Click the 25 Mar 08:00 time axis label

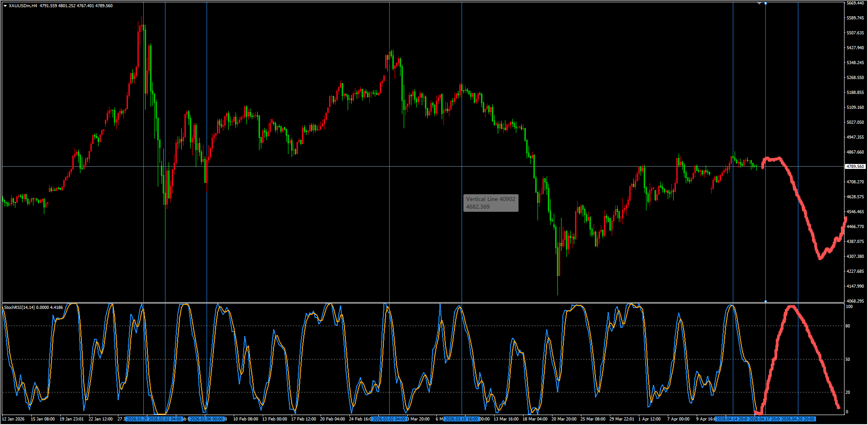point(593,419)
